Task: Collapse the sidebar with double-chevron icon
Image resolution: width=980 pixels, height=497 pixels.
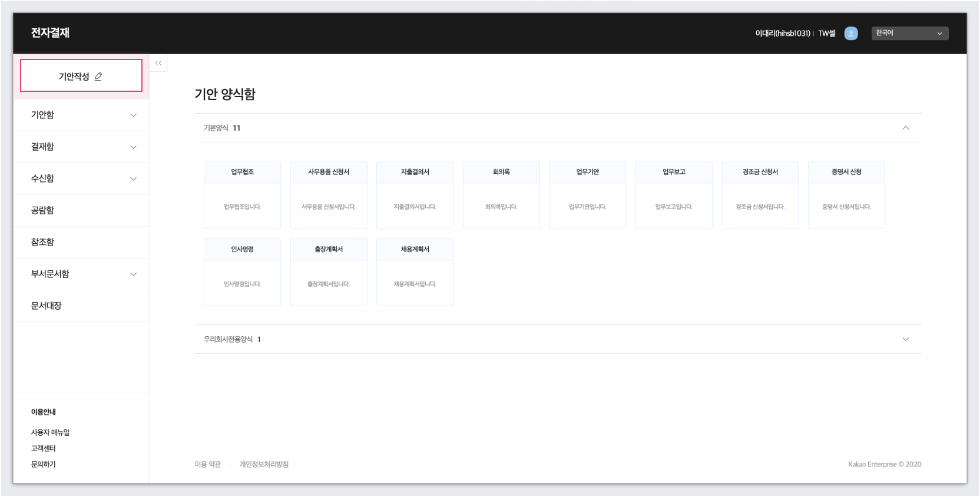Action: pyautogui.click(x=158, y=63)
